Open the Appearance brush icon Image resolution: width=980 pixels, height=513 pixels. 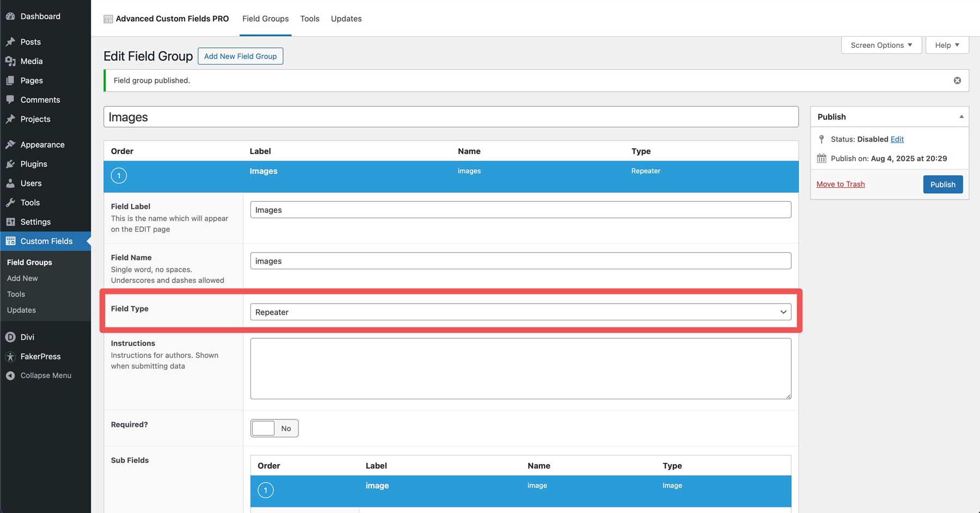[11, 144]
